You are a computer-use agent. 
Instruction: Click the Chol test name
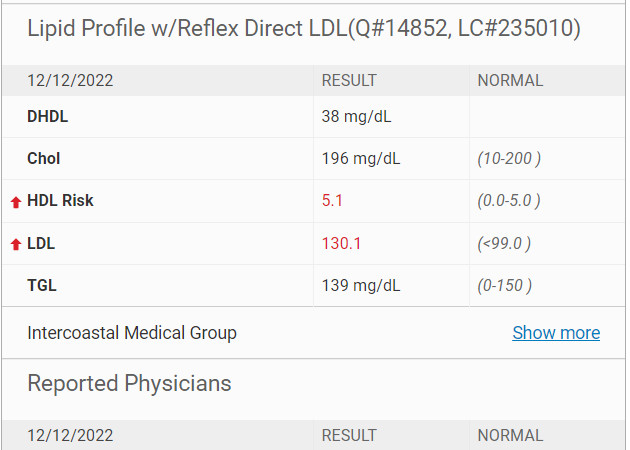44,158
